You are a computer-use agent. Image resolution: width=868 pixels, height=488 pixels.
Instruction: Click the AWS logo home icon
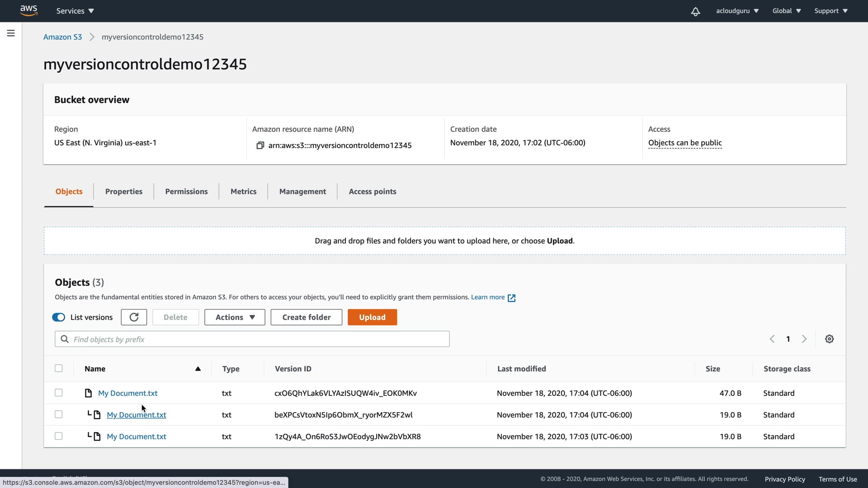[28, 10]
